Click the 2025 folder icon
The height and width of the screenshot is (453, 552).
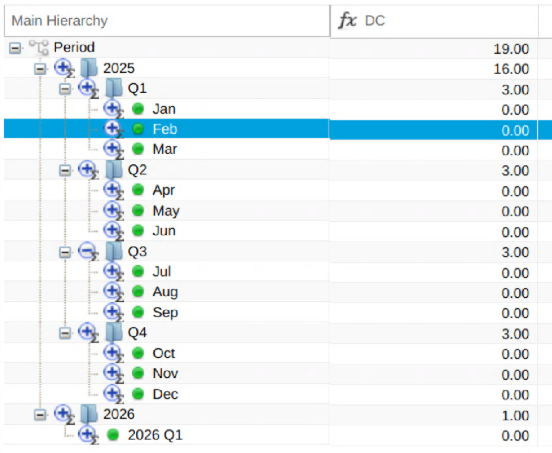coord(89,68)
